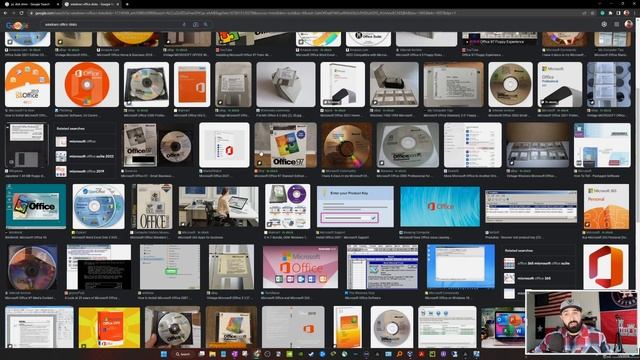The height and width of the screenshot is (360, 640).
Task: Click the green extension icon in toolbar
Action: (602, 13)
